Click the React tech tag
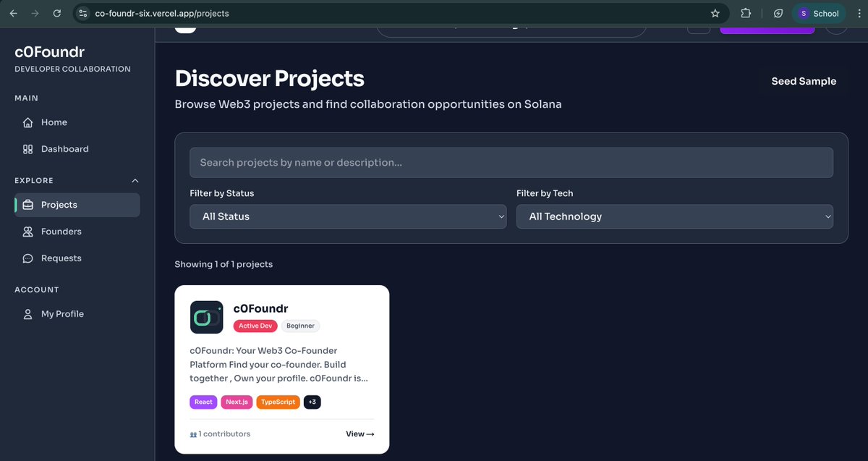 click(x=203, y=402)
